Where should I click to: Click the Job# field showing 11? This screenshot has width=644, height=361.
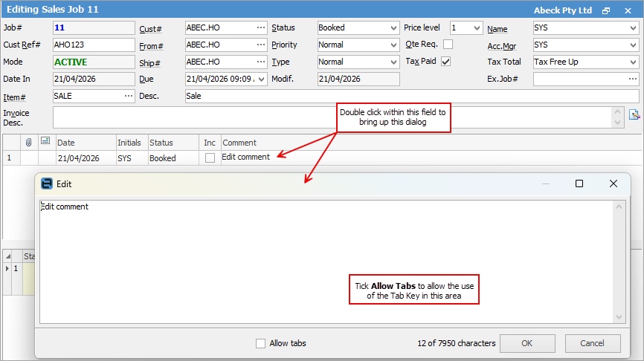[x=94, y=28]
